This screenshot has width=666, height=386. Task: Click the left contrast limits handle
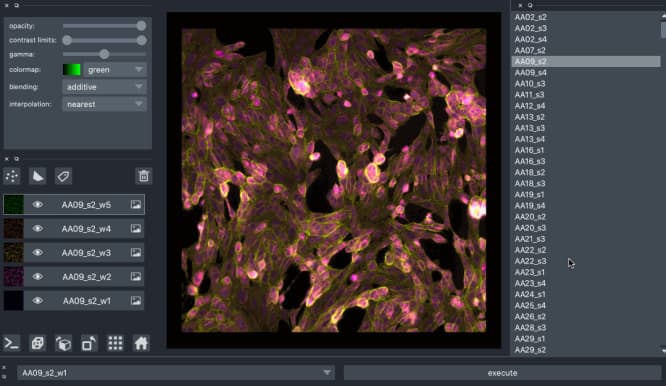tap(67, 40)
